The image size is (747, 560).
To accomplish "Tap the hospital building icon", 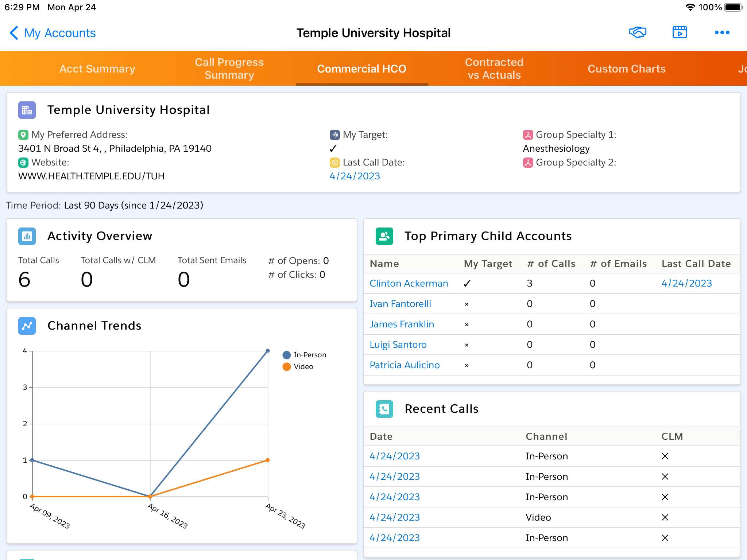I will (27, 110).
